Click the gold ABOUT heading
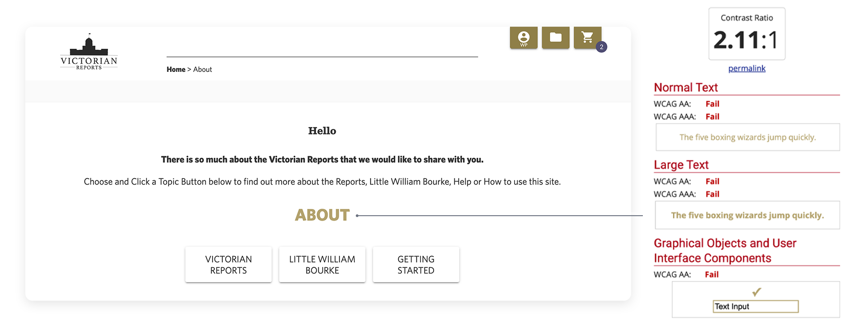This screenshot has height=331, width=868. click(x=322, y=215)
